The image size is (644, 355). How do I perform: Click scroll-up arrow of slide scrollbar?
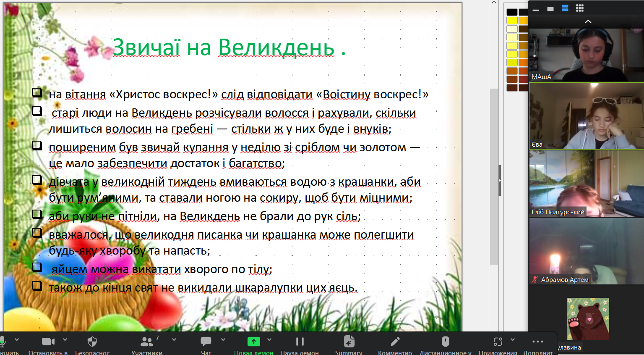point(494,3)
